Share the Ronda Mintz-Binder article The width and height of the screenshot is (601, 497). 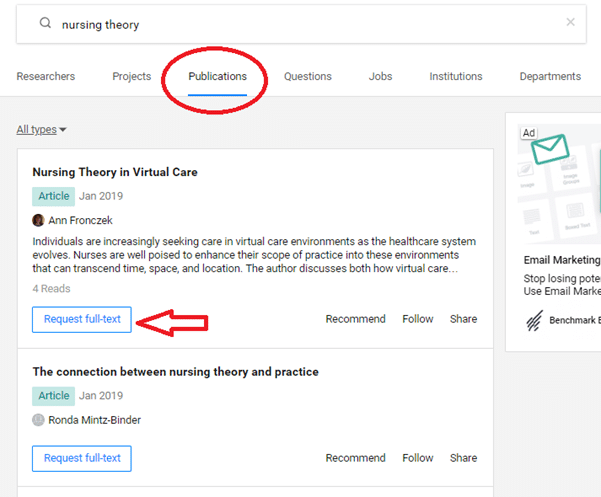tap(463, 458)
